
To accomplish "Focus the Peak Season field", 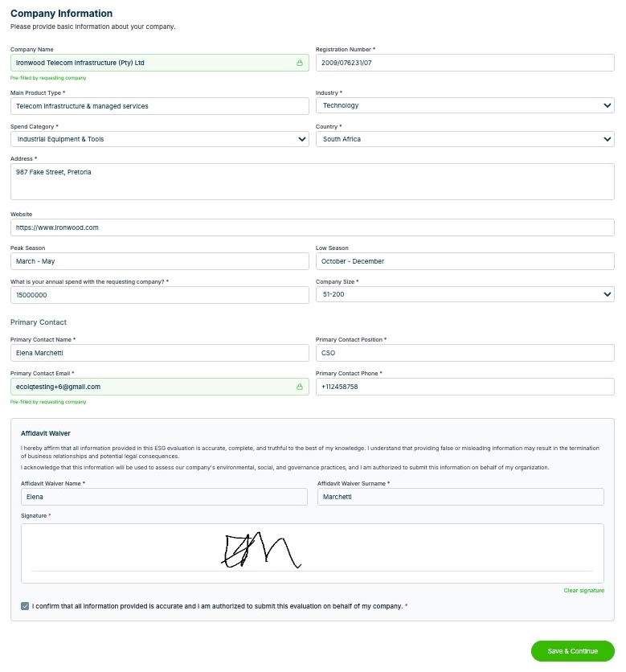I will (x=159, y=261).
